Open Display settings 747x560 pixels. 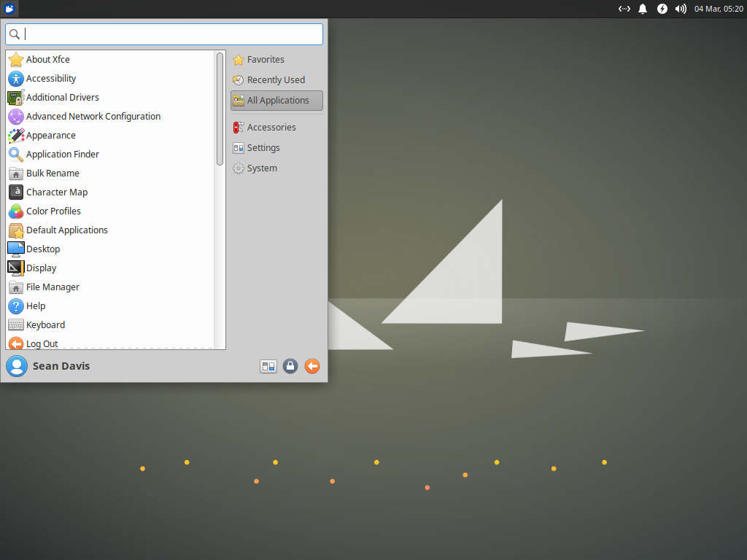pos(42,268)
